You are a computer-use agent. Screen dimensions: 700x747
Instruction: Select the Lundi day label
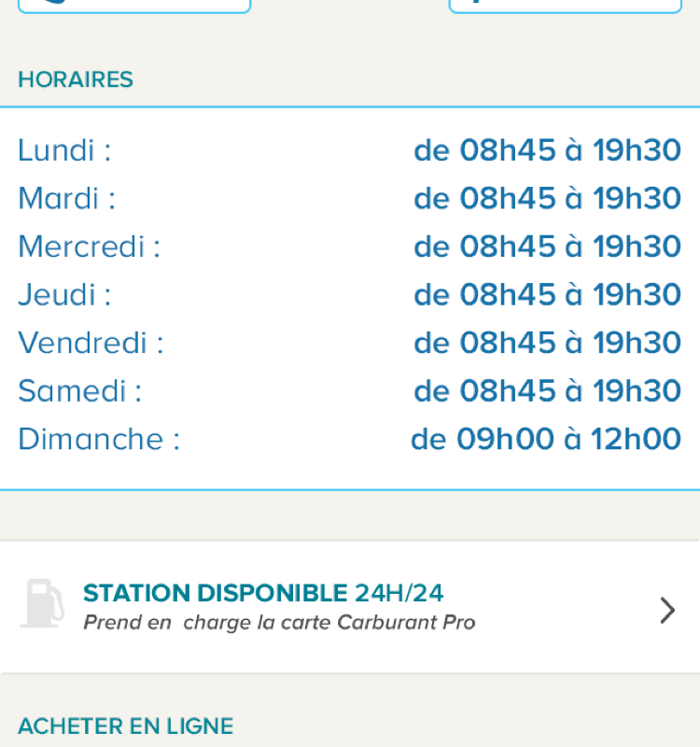point(64,150)
